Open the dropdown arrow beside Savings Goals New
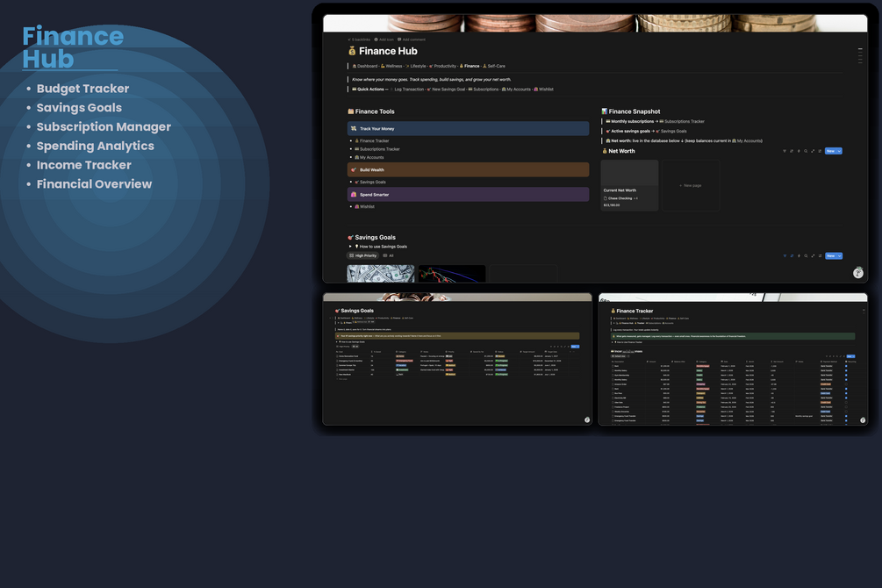Viewport: 882px width, 588px height. coord(840,256)
